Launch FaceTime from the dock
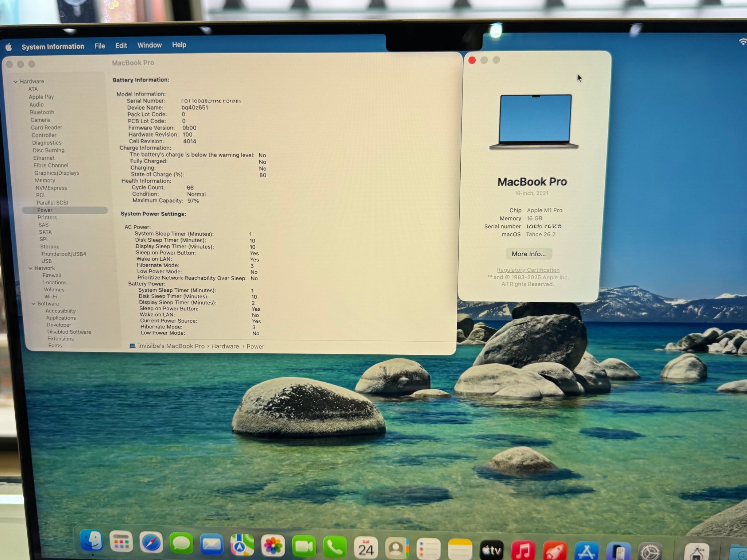The width and height of the screenshot is (747, 560). tap(303, 547)
